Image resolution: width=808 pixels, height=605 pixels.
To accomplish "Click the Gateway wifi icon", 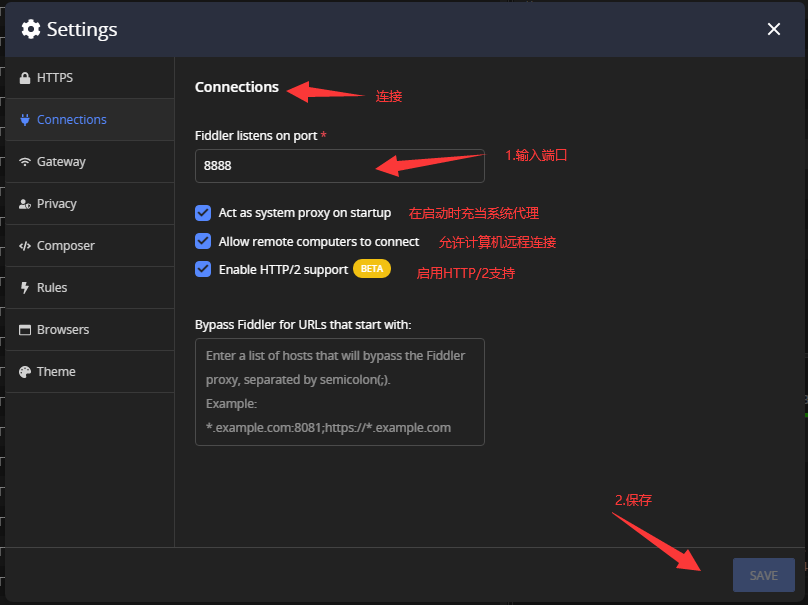I will pos(25,162).
